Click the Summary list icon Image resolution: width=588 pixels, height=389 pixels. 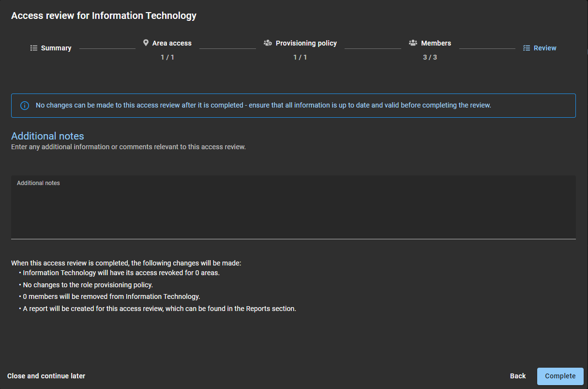pos(34,48)
